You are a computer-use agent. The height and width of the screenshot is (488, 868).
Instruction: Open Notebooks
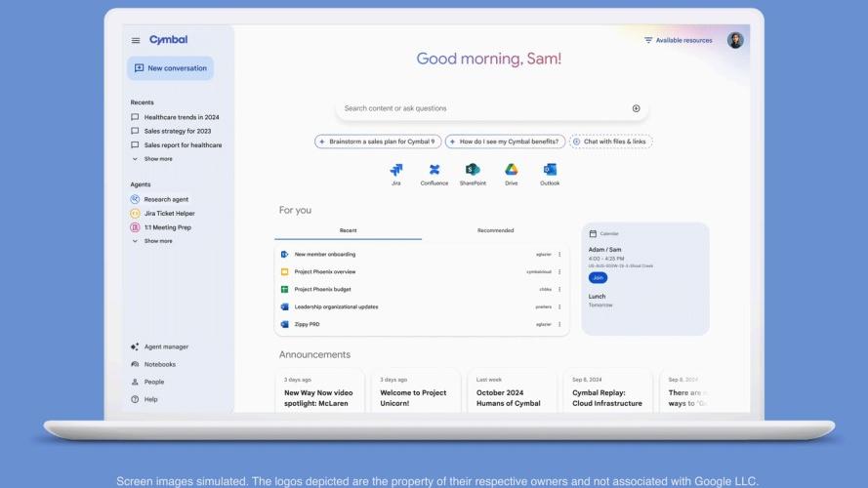pyautogui.click(x=153, y=365)
